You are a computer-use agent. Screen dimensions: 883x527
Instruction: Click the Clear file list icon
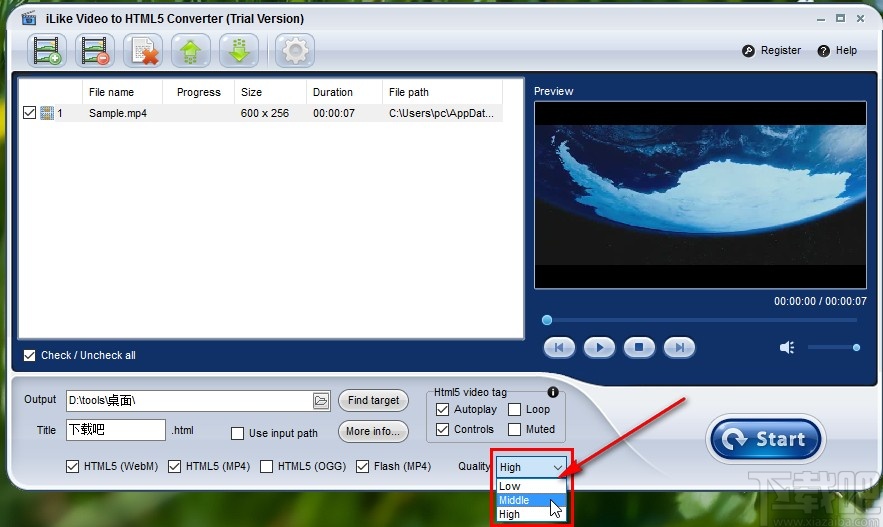(143, 51)
